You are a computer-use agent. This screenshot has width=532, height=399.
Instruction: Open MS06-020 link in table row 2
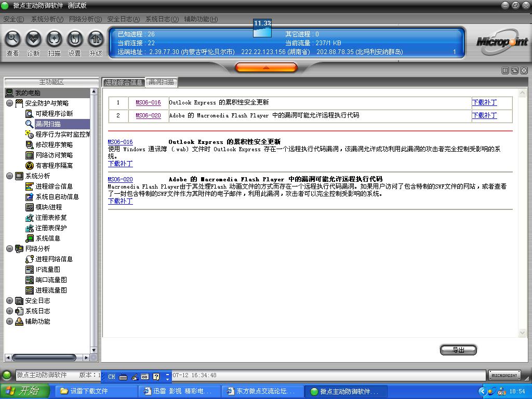148,115
